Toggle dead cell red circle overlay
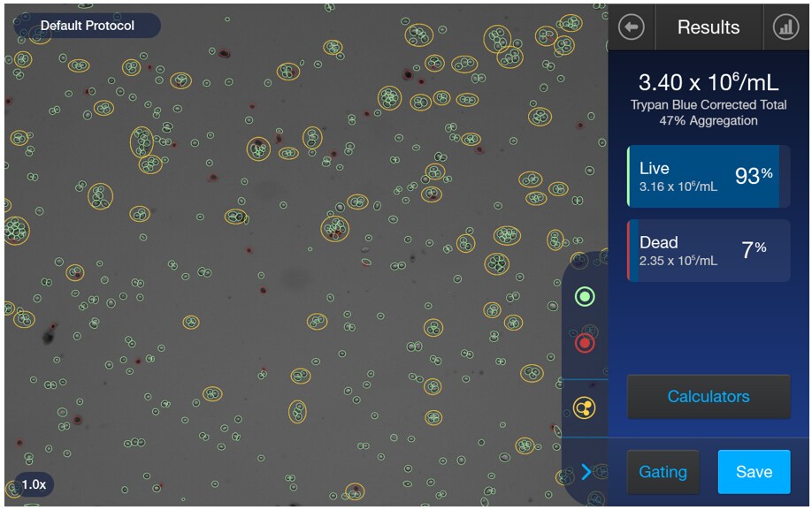812x510 pixels. 584,343
